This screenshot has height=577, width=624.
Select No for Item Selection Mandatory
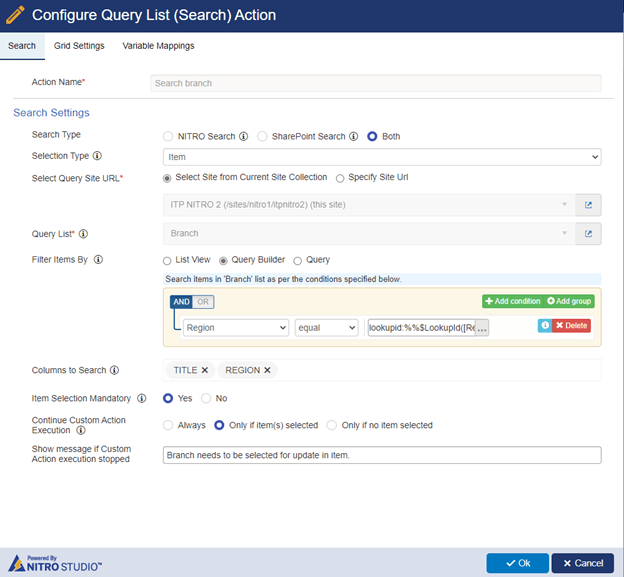tap(206, 398)
